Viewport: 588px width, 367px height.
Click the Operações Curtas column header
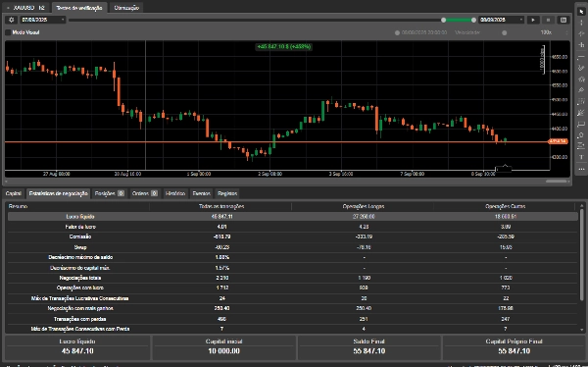[x=505, y=206]
